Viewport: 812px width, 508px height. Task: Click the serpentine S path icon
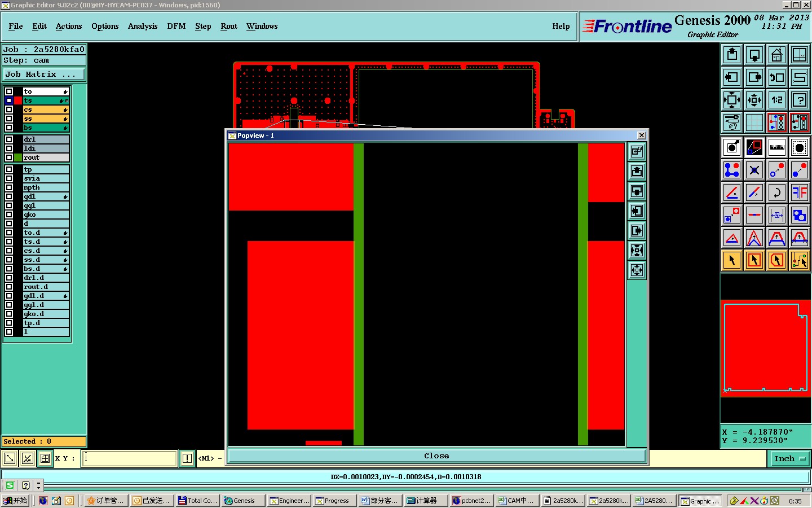800,77
